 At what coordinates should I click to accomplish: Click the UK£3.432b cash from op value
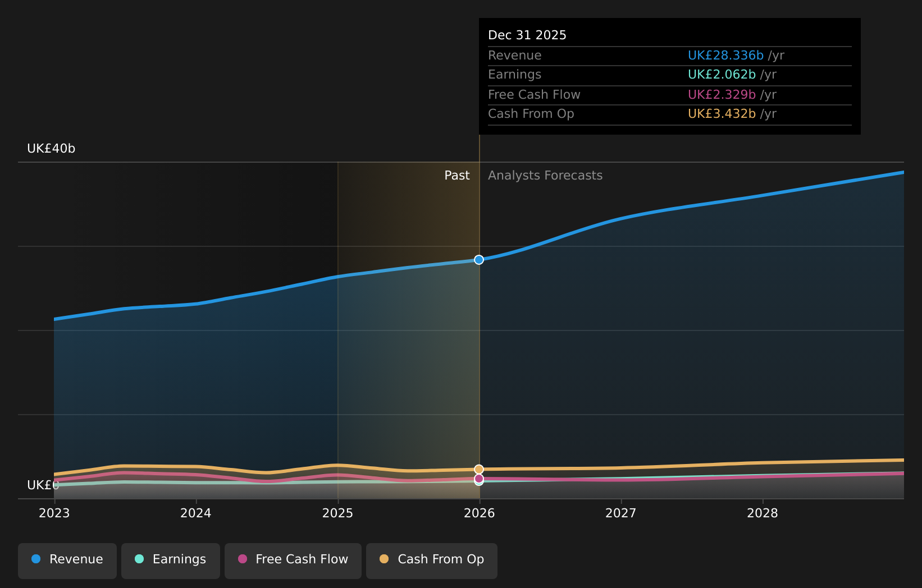pyautogui.click(x=722, y=114)
